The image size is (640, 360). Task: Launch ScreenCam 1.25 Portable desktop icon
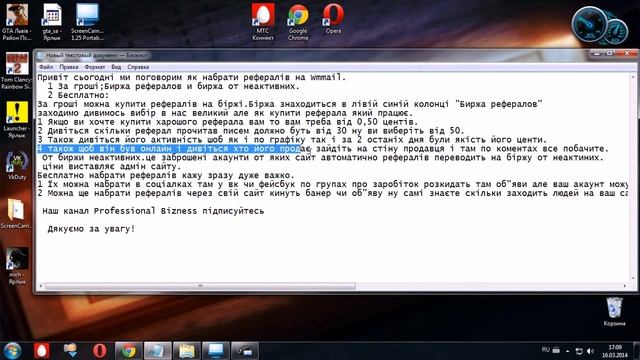[87, 21]
